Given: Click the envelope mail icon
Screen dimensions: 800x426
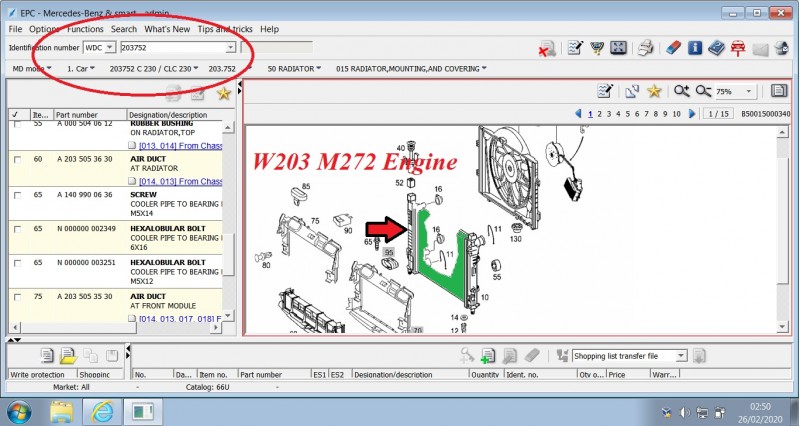Looking at the screenshot, I should tap(760, 49).
